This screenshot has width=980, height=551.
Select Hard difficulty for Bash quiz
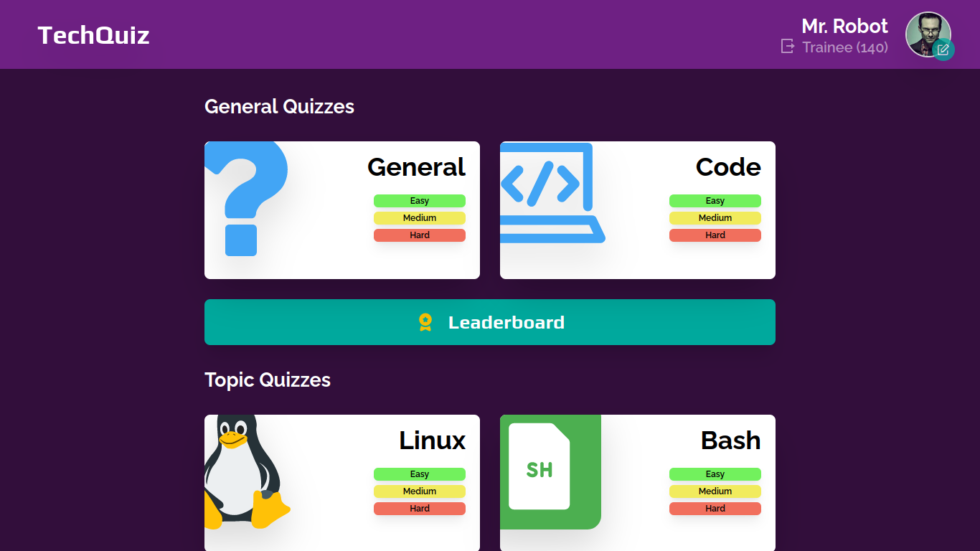tap(715, 509)
